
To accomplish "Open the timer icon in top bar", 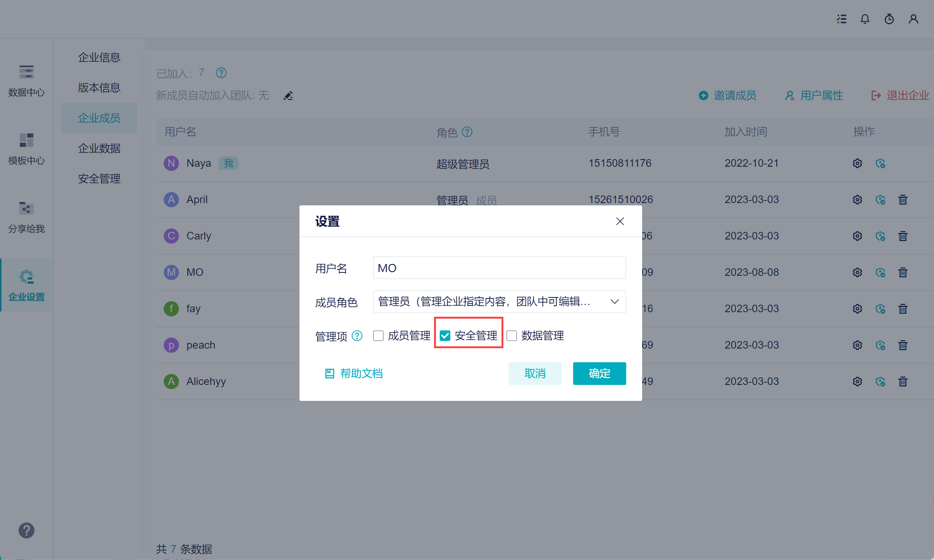I will (x=889, y=19).
